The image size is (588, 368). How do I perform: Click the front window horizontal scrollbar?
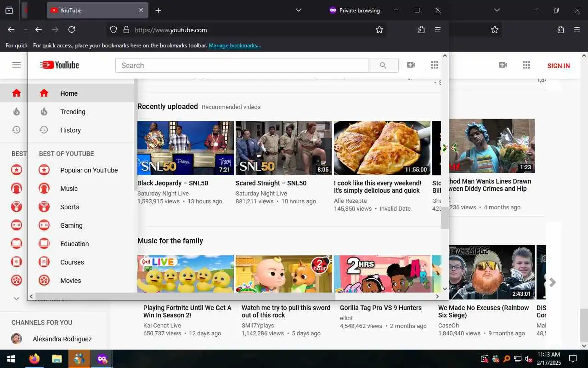click(x=185, y=296)
